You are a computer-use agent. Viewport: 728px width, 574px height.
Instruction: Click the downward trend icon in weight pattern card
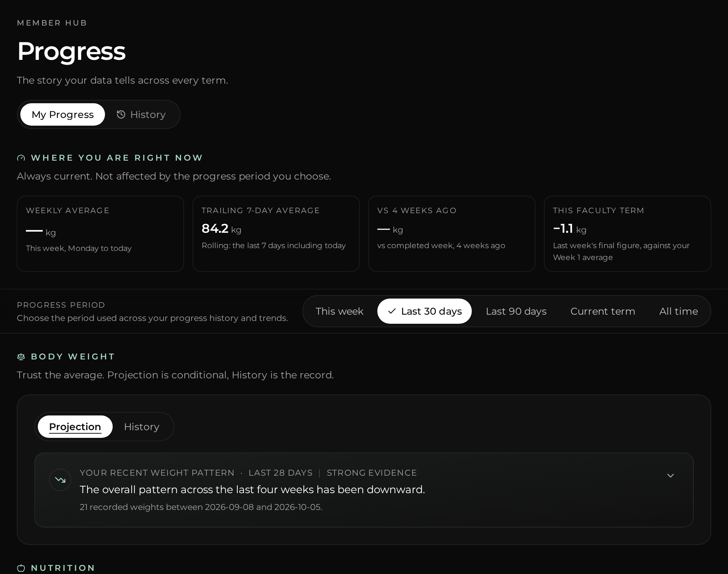point(60,480)
